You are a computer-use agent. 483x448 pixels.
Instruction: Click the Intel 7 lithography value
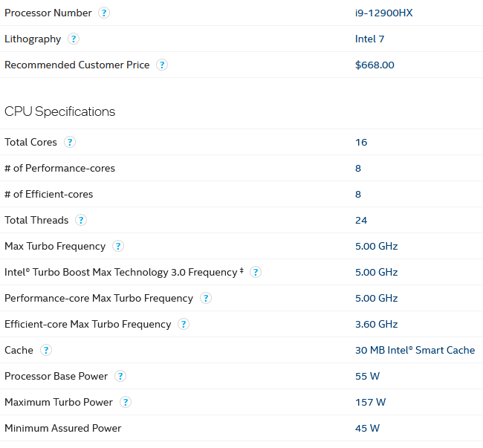(369, 39)
